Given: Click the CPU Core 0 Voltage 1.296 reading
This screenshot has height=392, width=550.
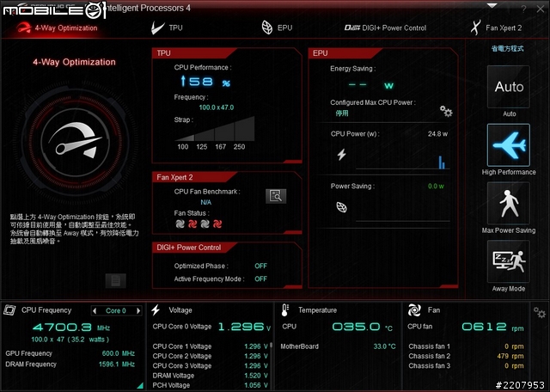Looking at the screenshot, I should click(x=244, y=327).
